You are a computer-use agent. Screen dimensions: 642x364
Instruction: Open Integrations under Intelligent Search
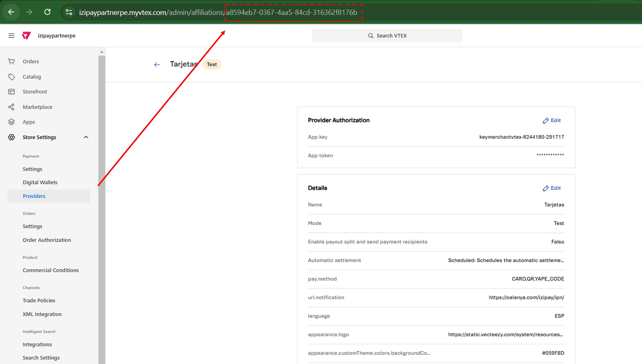click(37, 344)
